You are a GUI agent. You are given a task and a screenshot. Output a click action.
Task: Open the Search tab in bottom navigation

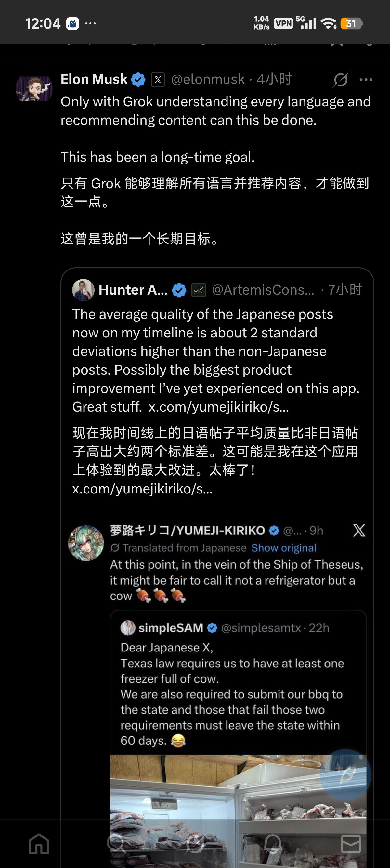coord(117,844)
